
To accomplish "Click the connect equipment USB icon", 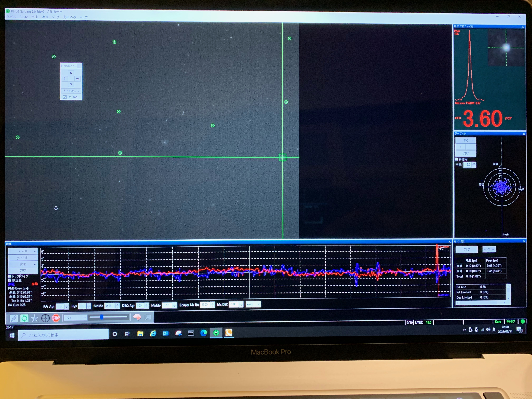I will [14, 318].
